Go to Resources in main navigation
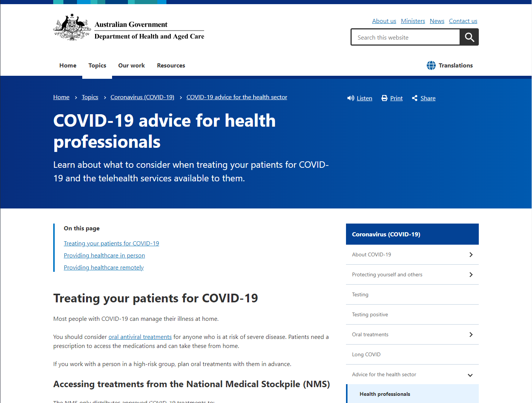The image size is (532, 403). coord(171,66)
